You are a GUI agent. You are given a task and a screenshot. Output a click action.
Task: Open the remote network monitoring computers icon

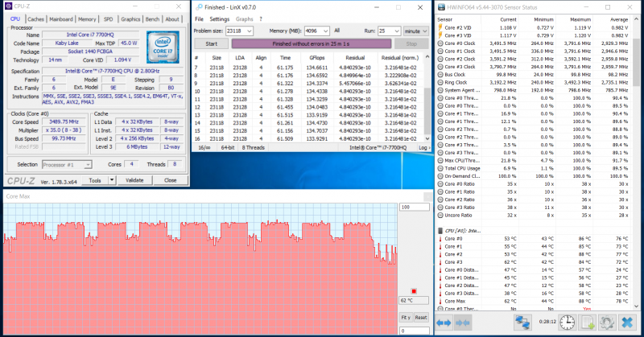tap(522, 323)
